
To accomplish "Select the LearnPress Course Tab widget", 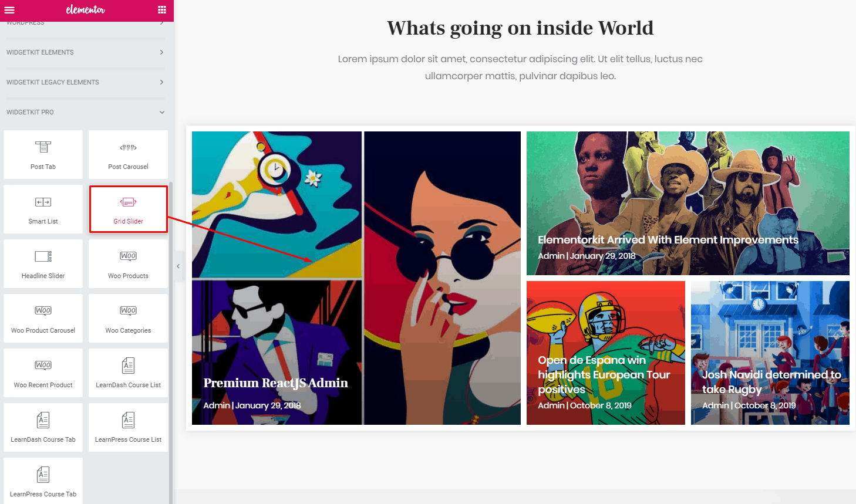I will (x=43, y=481).
